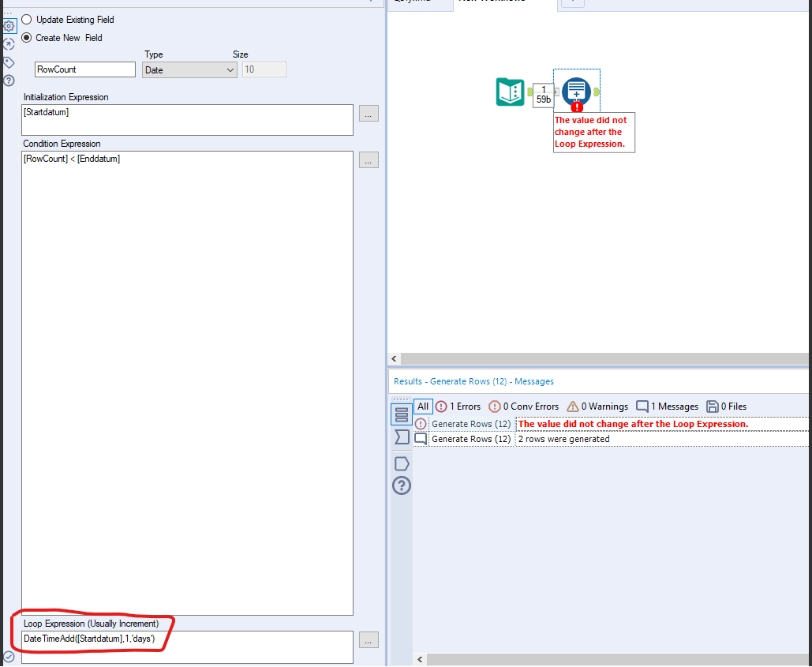812x667 pixels.
Task: Select the Generate Rows tool on the canvas
Action: coord(576,89)
